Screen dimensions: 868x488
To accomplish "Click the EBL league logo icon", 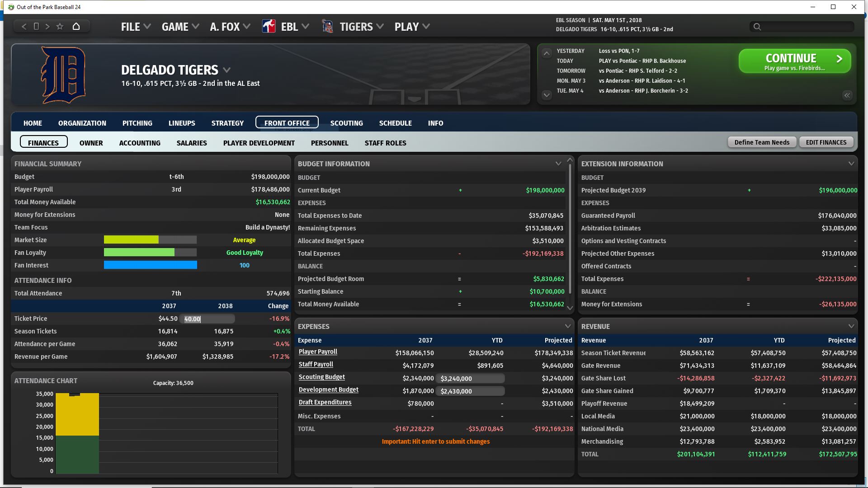I will [x=269, y=26].
